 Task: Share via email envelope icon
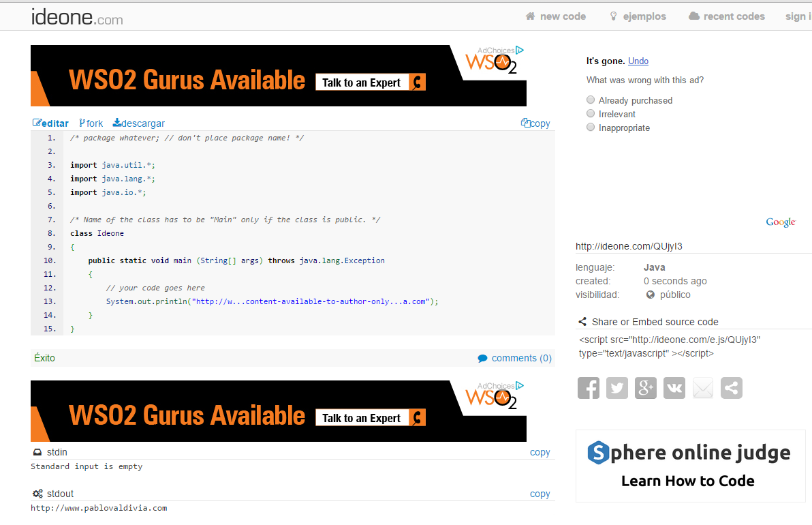coord(703,388)
